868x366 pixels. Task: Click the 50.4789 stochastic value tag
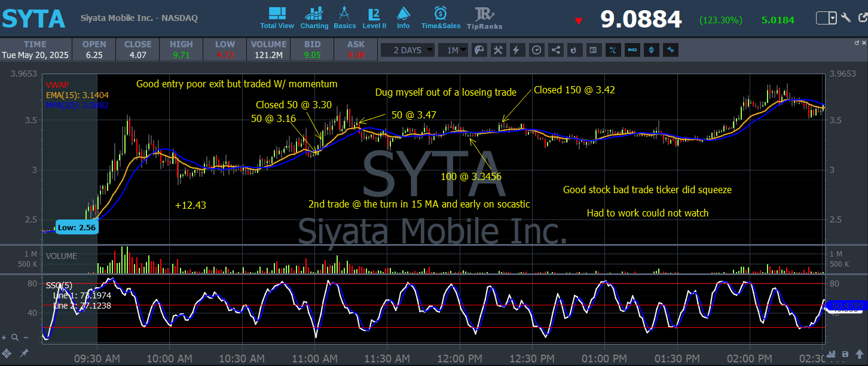coord(846,306)
